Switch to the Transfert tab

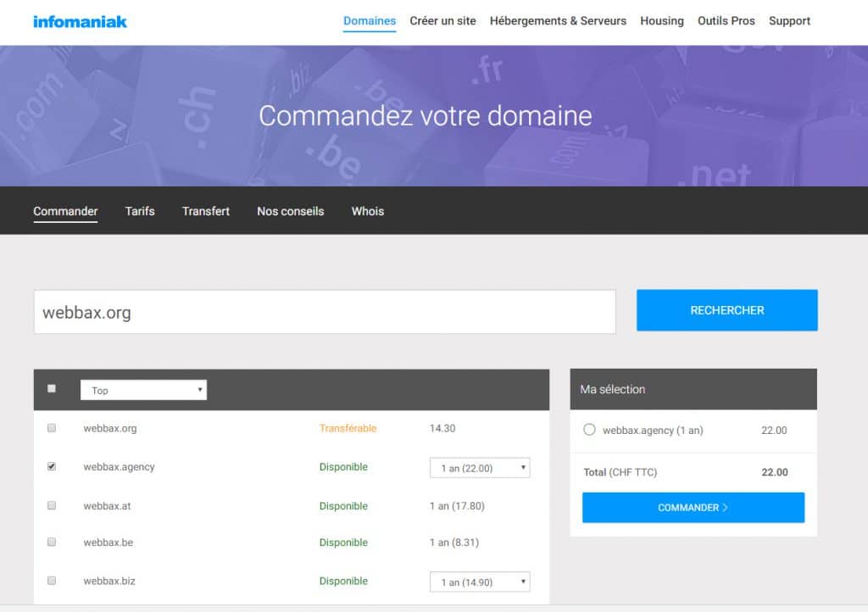point(206,211)
